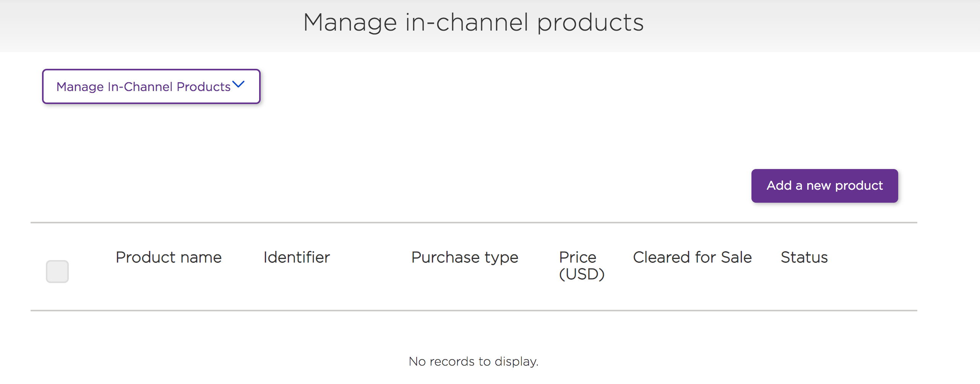Check the empty box left of the column headers
Viewport: 980px width, 384px height.
(x=57, y=272)
